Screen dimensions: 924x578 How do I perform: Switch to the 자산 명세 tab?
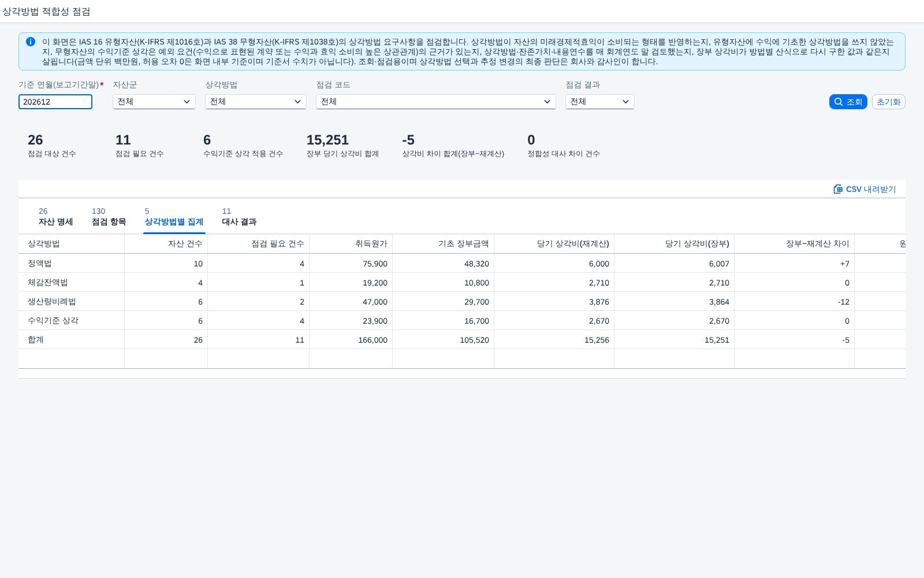(x=56, y=217)
